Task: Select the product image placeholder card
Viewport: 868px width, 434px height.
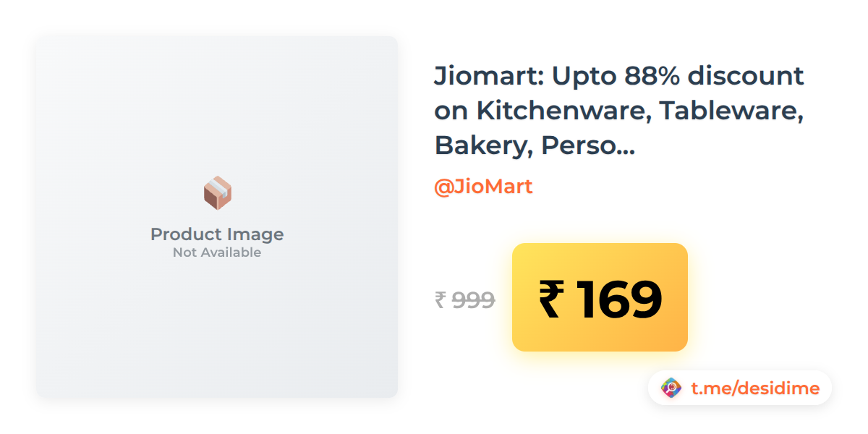Action: coord(217,217)
